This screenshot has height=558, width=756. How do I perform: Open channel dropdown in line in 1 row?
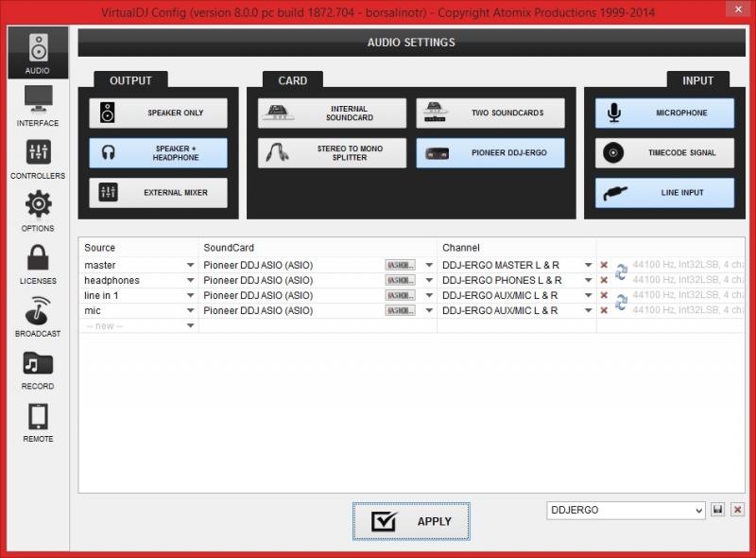(588, 295)
